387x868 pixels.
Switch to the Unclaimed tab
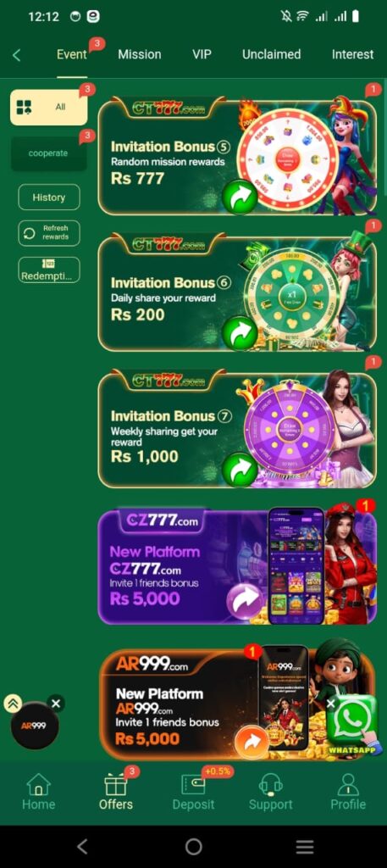(272, 54)
